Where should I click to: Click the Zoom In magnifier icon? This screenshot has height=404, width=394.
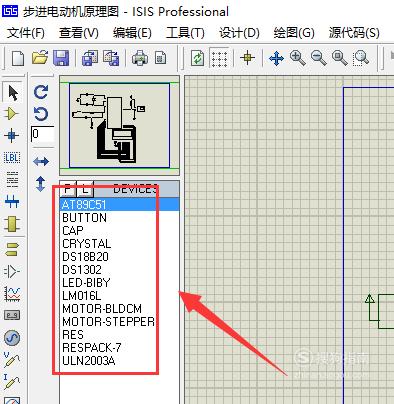pyautogui.click(x=297, y=58)
